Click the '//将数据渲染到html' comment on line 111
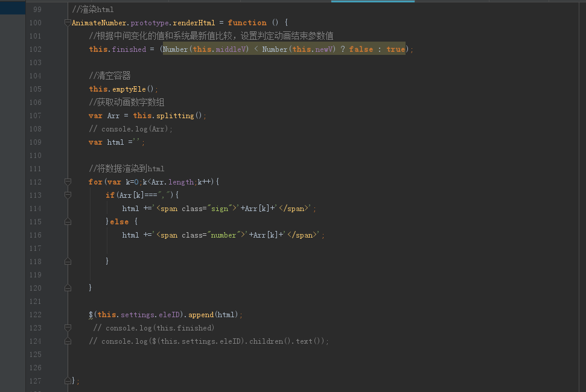This screenshot has height=392, width=586. [x=127, y=169]
